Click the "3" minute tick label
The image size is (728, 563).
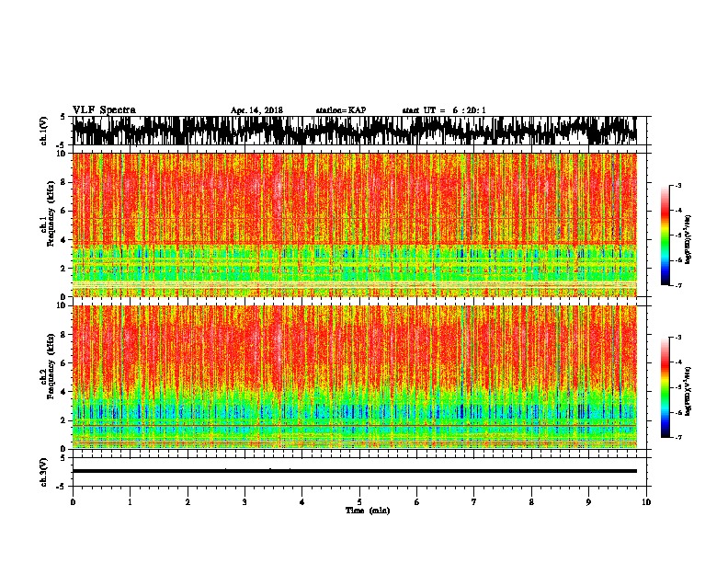click(245, 501)
